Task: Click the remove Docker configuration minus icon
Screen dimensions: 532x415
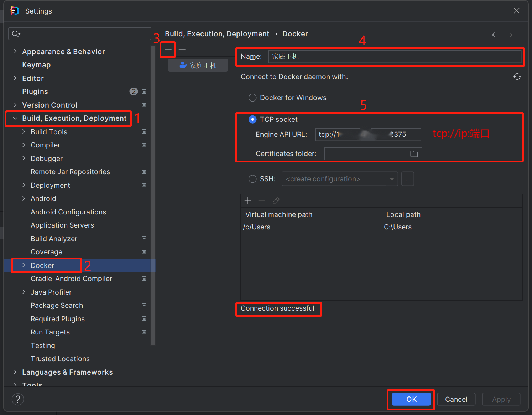Action: [x=182, y=50]
